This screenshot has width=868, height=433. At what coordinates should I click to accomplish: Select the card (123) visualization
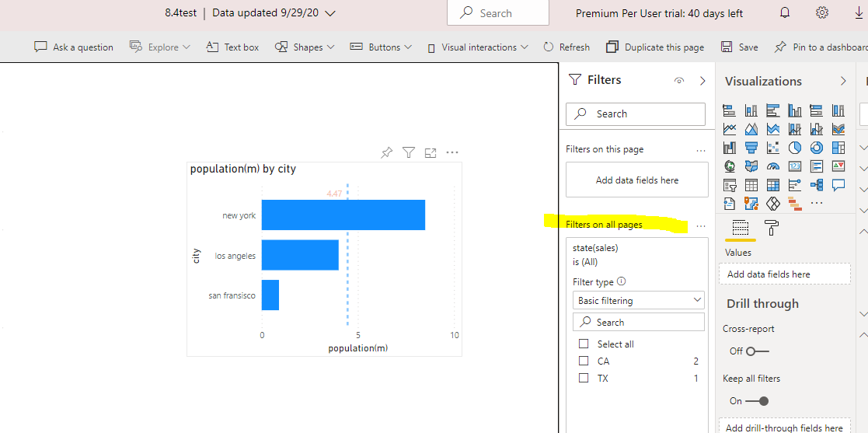(795, 166)
